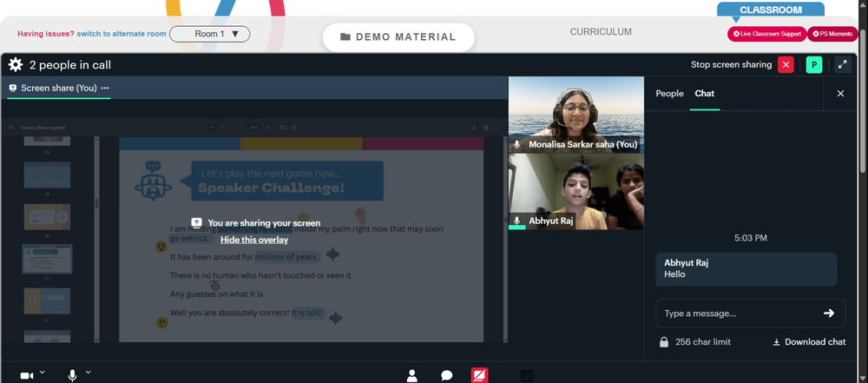Select slide thumbnail 30
The height and width of the screenshot is (383, 868).
(47, 217)
